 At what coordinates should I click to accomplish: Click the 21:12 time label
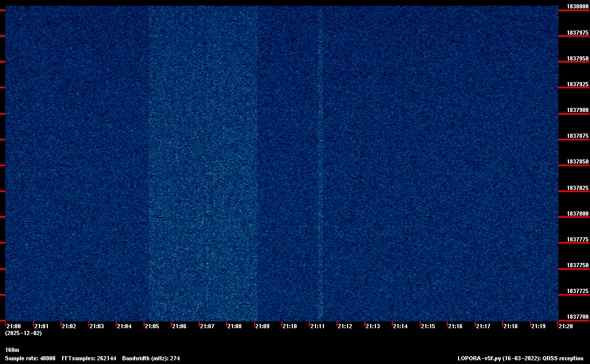tap(345, 326)
